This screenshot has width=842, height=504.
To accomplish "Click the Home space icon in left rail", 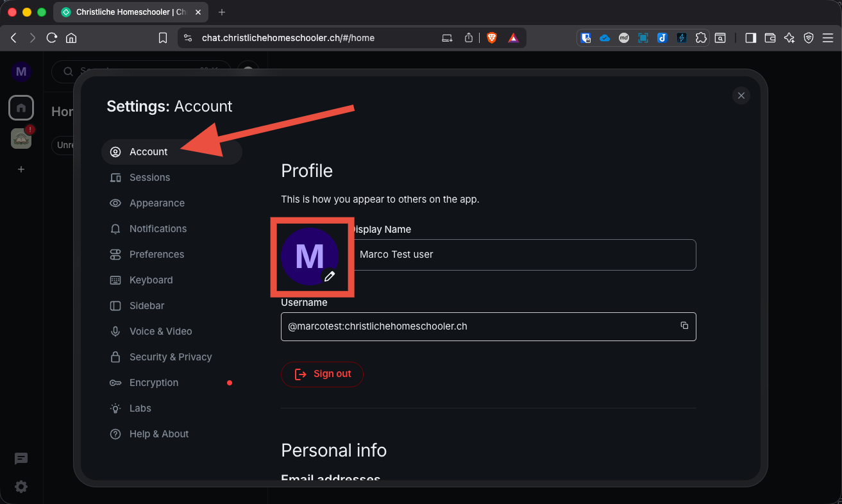I will point(21,108).
